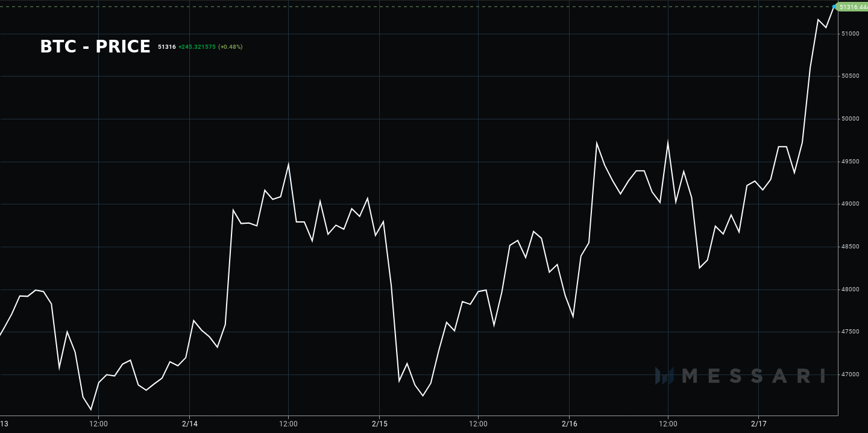Image resolution: width=868 pixels, height=433 pixels.
Task: Click the 12:00 label between 2/14 and 2/15
Action: (288, 424)
